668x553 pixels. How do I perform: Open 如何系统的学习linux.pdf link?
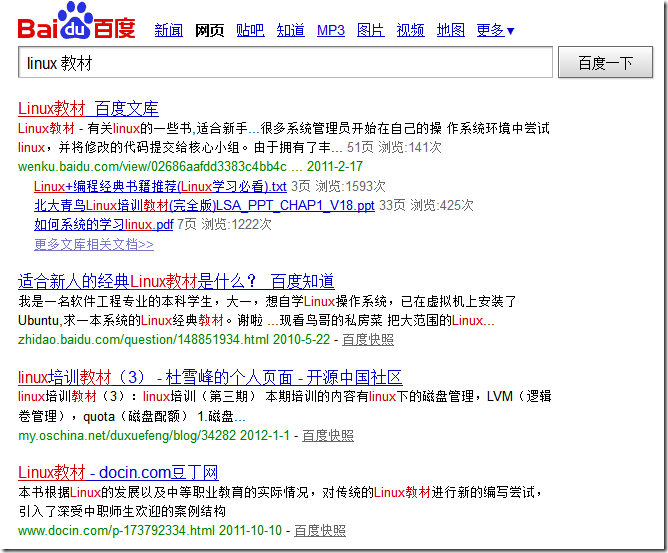tap(104, 225)
